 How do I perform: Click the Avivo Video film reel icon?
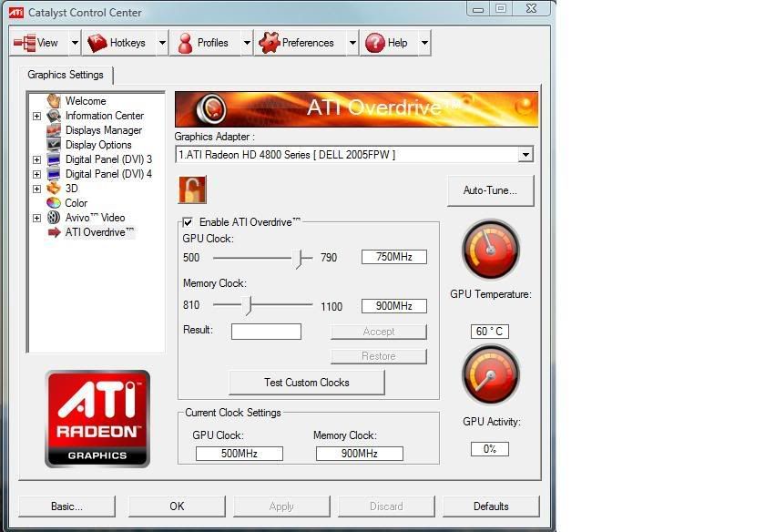pos(54,218)
